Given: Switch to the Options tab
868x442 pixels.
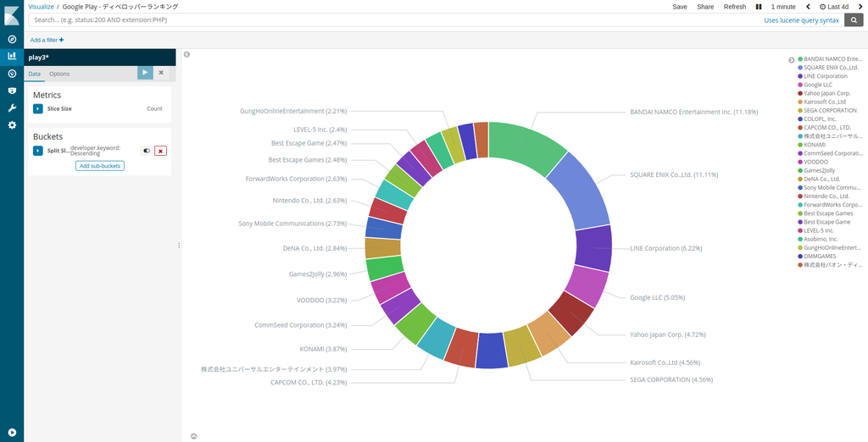Looking at the screenshot, I should 59,74.
